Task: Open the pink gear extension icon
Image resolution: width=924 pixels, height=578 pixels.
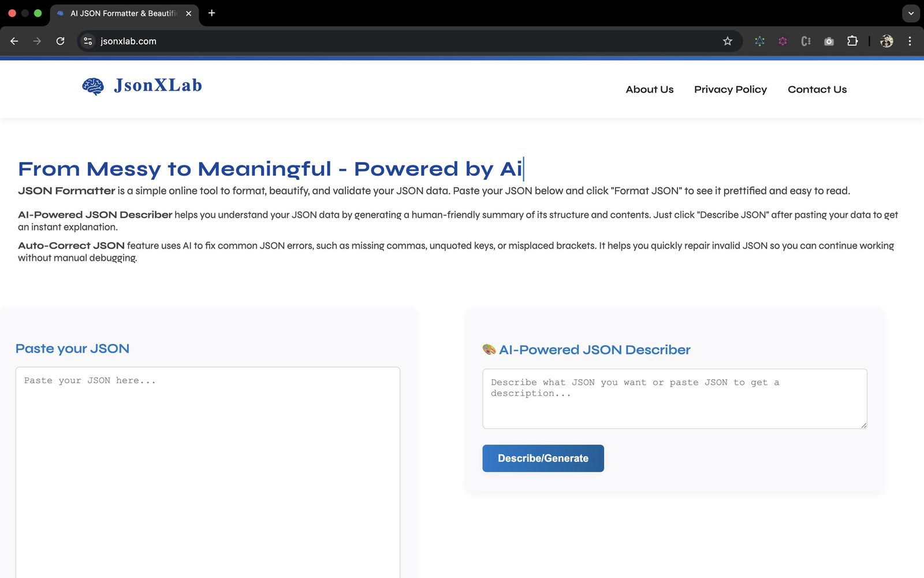Action: (783, 41)
